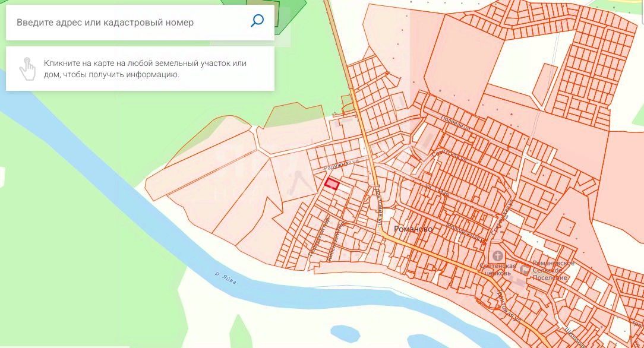Click the hint text about clicking a land plot
The width and height of the screenshot is (644, 348).
click(x=145, y=69)
